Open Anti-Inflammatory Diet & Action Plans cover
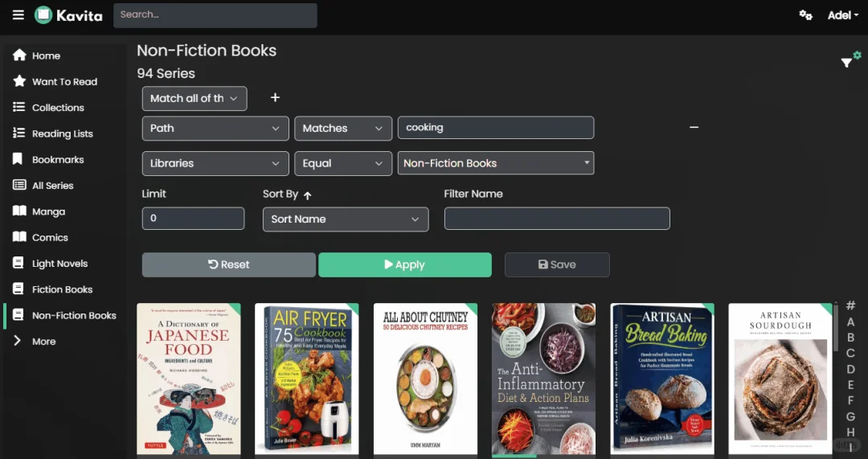This screenshot has width=868, height=459. pyautogui.click(x=543, y=379)
